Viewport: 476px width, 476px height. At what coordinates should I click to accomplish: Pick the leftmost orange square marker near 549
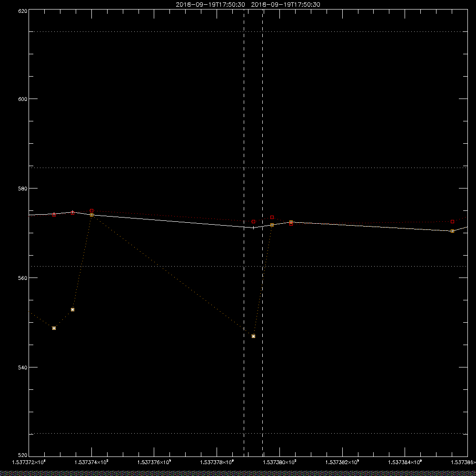[54, 328]
